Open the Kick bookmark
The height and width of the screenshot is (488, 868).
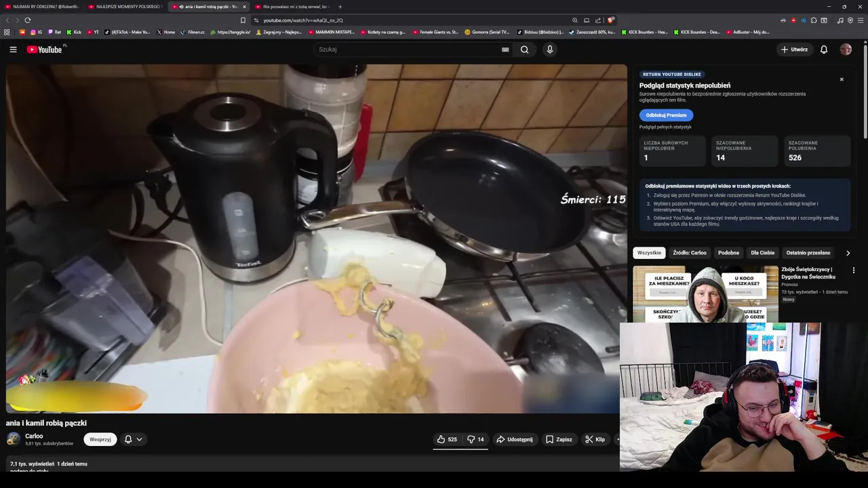pos(74,32)
